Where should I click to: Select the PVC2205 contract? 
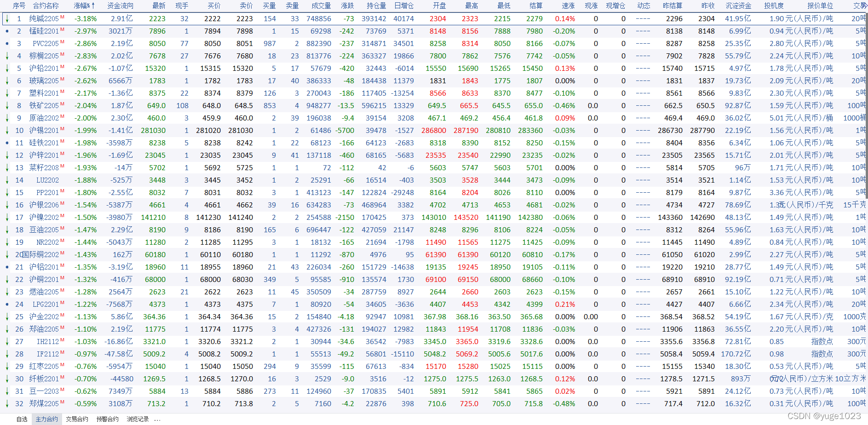coord(46,43)
